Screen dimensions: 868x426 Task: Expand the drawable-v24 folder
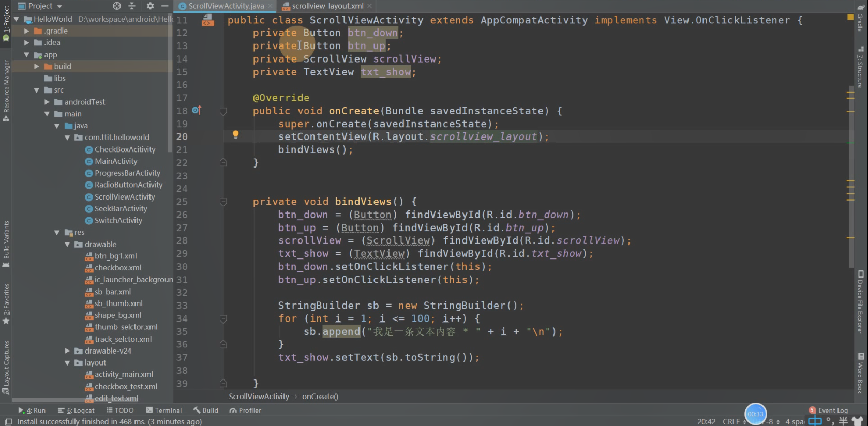[x=67, y=351]
